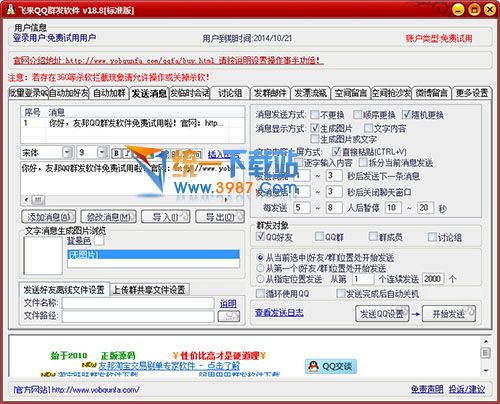
Task: Open the 无图片 image list selection
Action: pyautogui.click(x=153, y=255)
